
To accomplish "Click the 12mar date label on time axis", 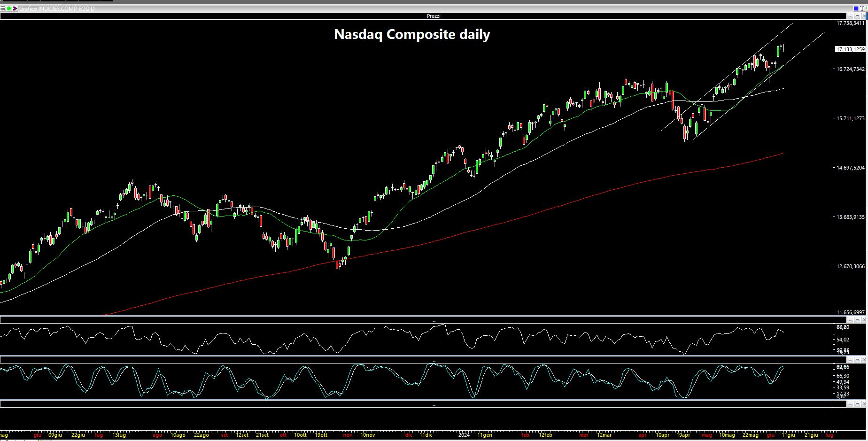I will (604, 435).
